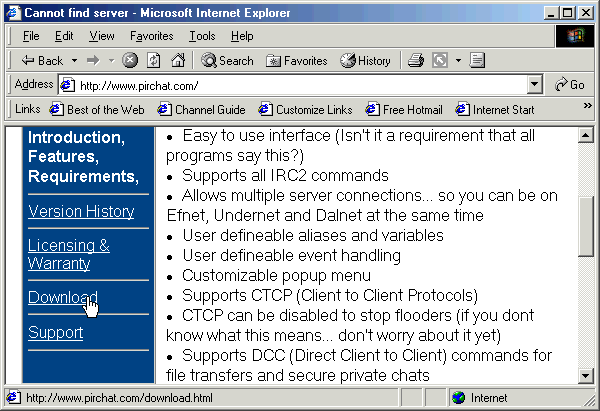Open the View menu

tap(102, 36)
